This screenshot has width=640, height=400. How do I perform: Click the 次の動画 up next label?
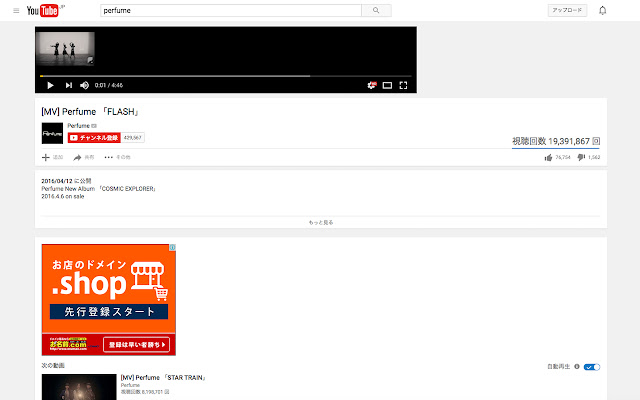(x=53, y=365)
